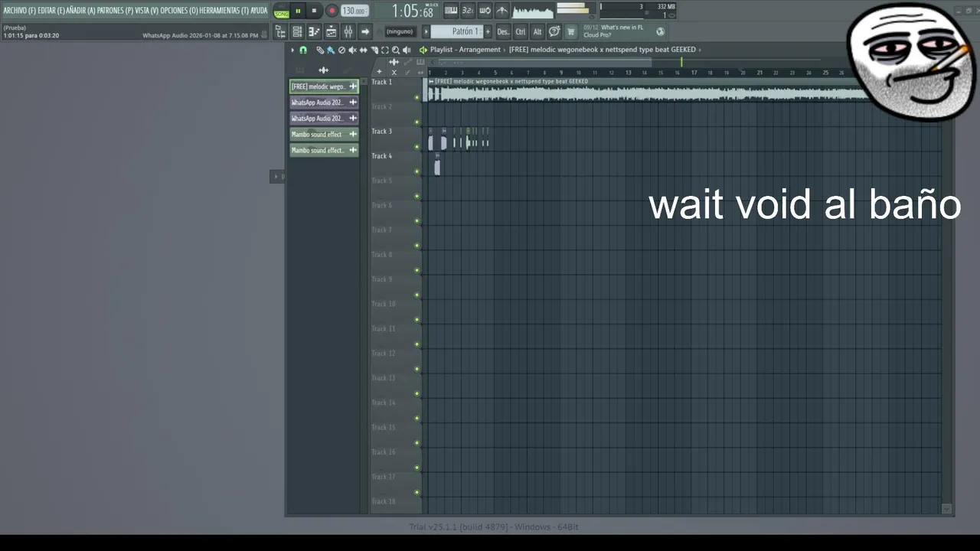Select the Slice tool icon
The height and width of the screenshot is (551, 980).
pyautogui.click(x=374, y=50)
